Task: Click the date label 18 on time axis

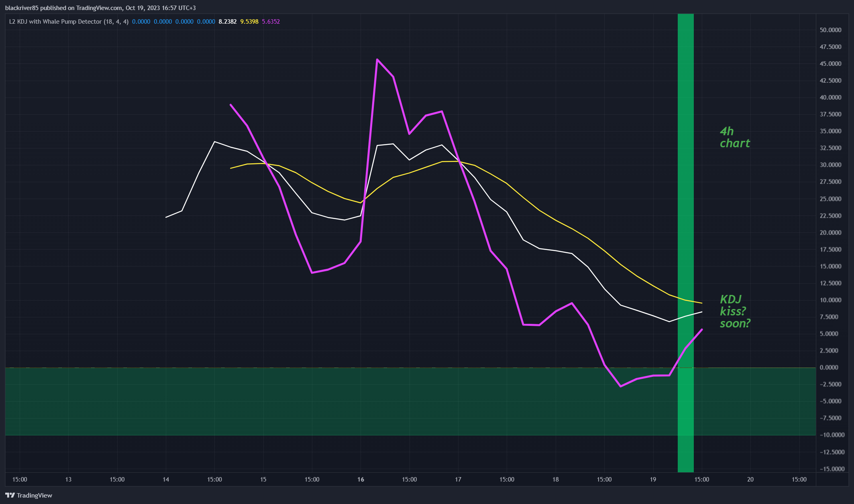Action: click(x=556, y=480)
